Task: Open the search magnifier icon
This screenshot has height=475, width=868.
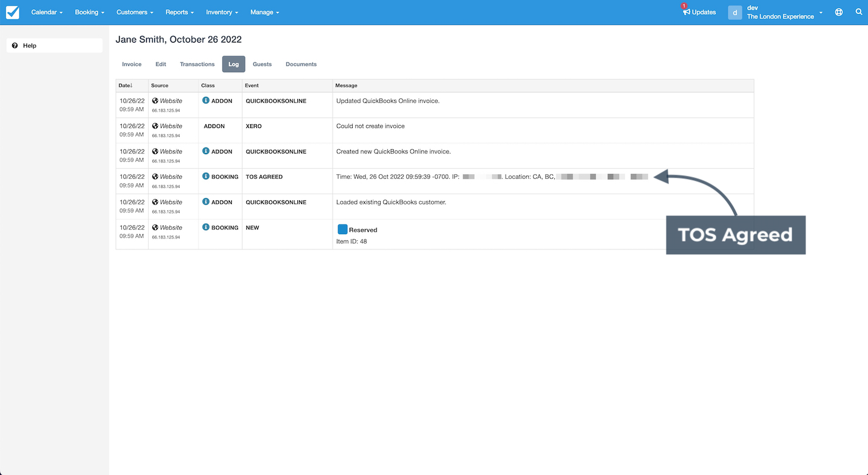Action: tap(859, 12)
